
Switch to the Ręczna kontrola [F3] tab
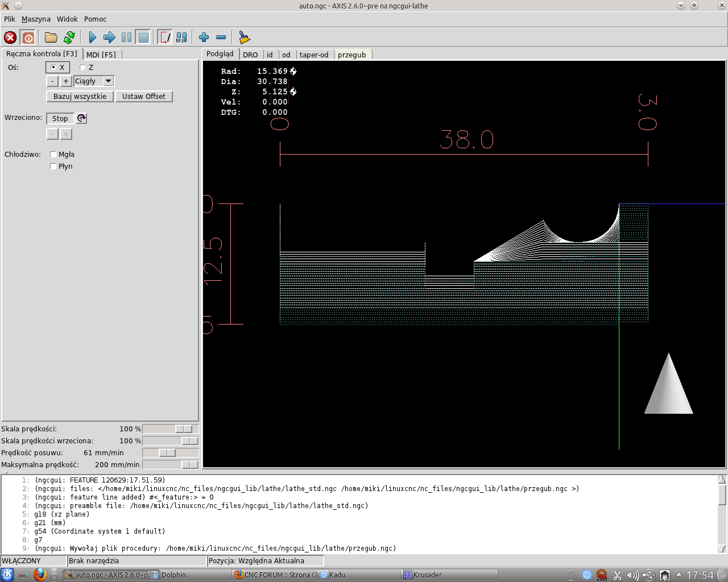[42, 53]
